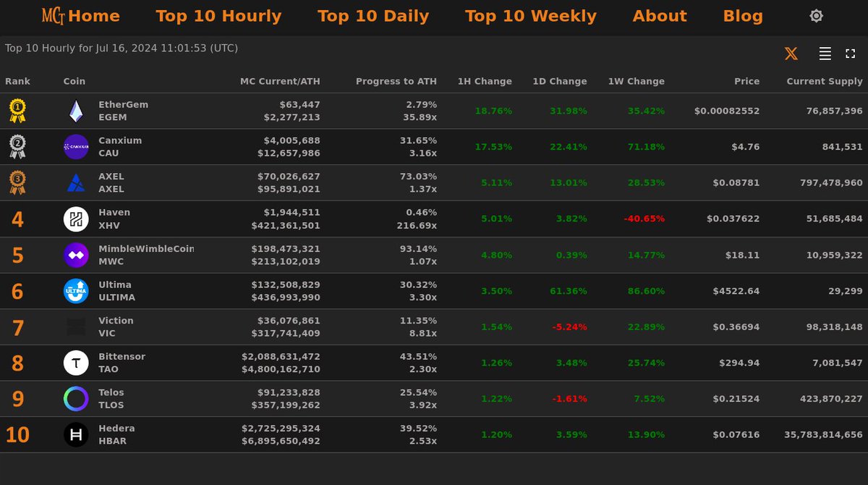Click the Canxium coin logo
The height and width of the screenshot is (485, 868).
pos(76,147)
